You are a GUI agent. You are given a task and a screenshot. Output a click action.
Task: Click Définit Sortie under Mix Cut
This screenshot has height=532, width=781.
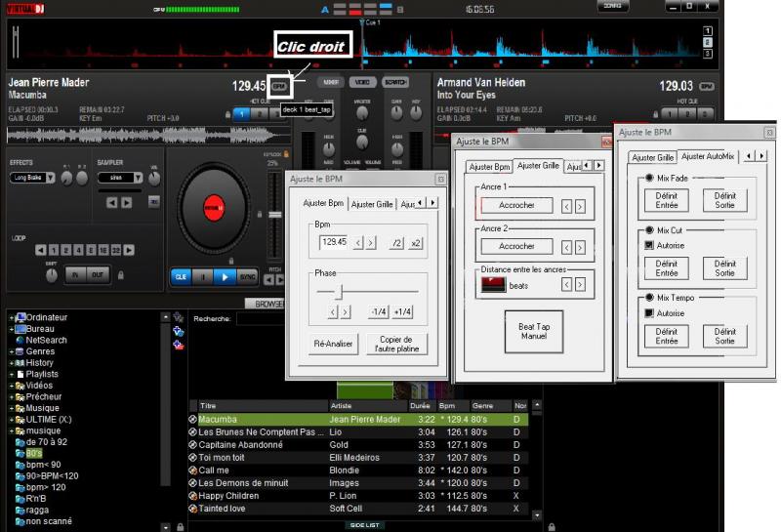(724, 268)
